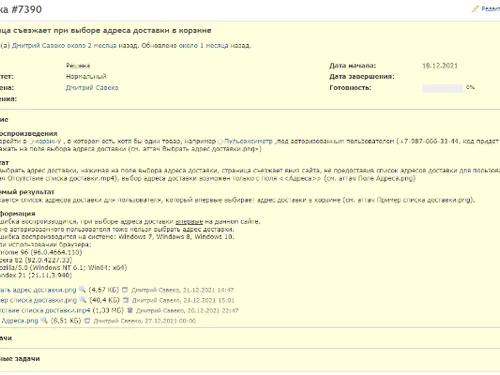Click file size '(1,33 МБ)'

108,311
